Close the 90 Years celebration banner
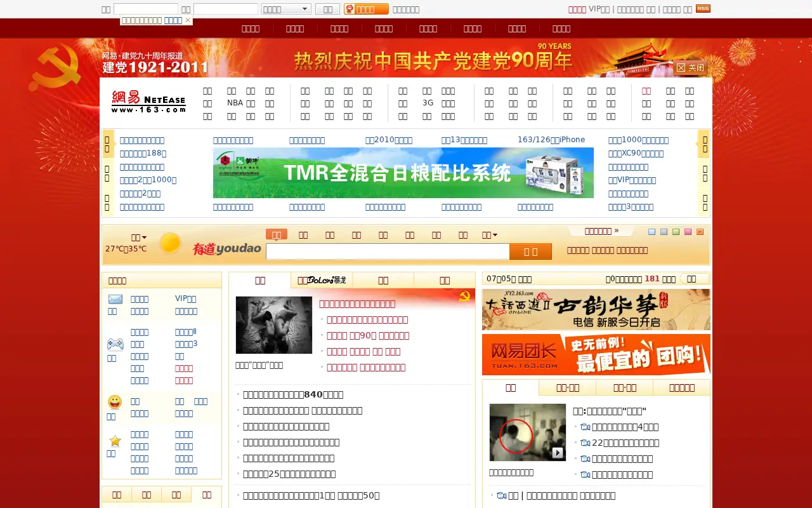This screenshot has height=508, width=812. (x=690, y=67)
